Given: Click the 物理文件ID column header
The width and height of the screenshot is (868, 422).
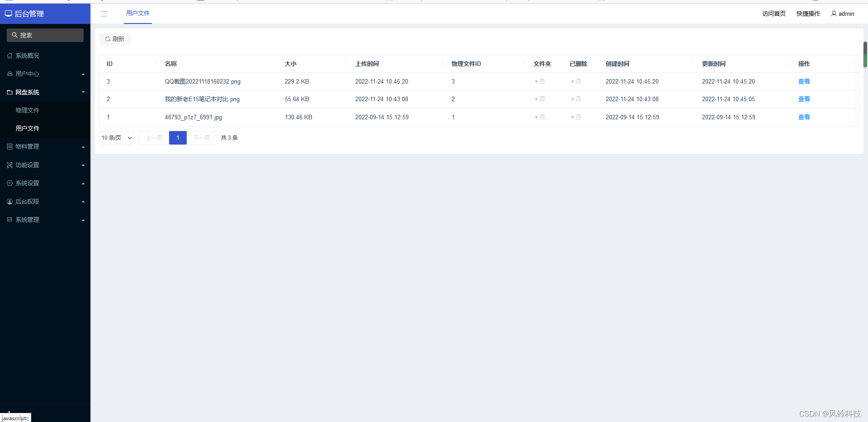Looking at the screenshot, I should click(466, 64).
